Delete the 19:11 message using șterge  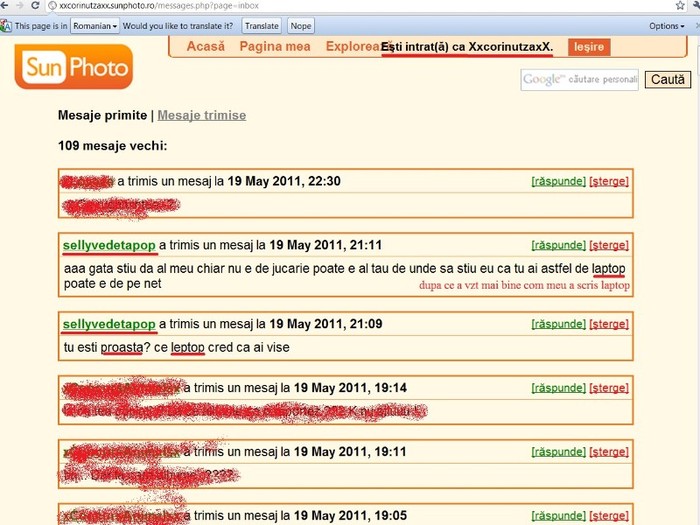[609, 452]
